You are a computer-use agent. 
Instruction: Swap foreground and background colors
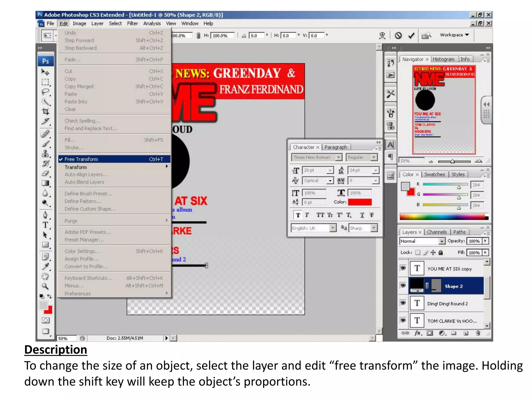coord(49,296)
